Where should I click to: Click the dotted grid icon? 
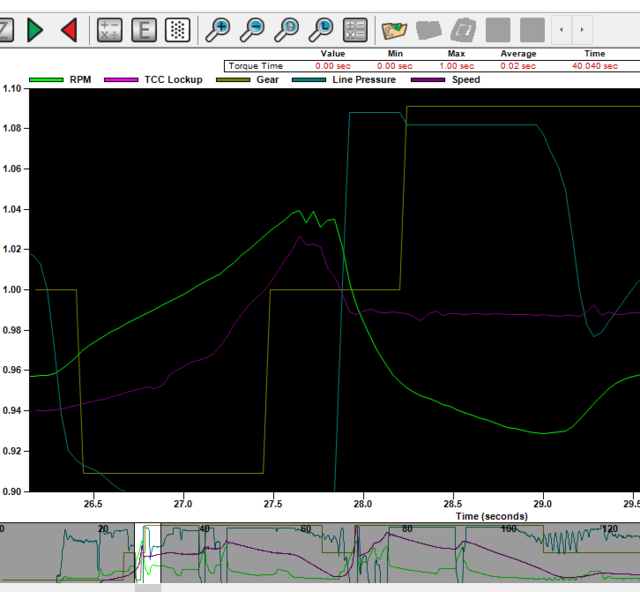pos(178,30)
